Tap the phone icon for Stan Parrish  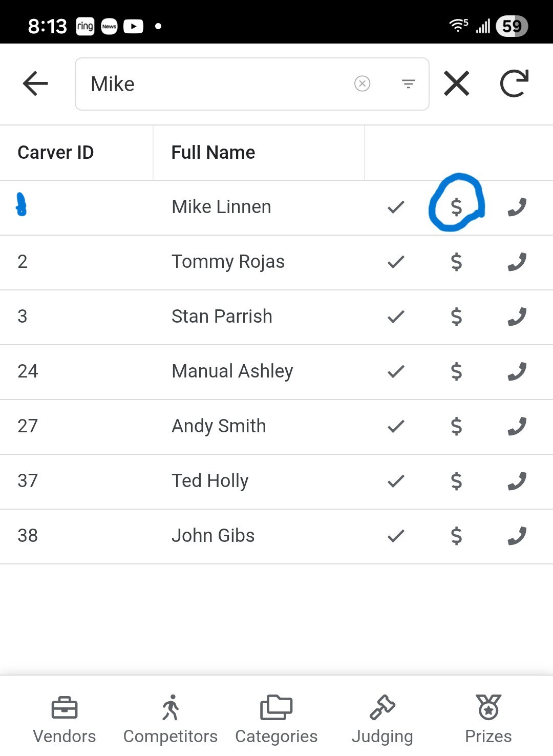tap(517, 317)
